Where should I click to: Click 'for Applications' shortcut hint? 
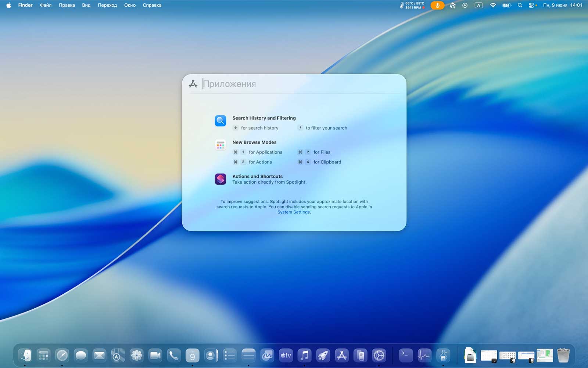click(265, 152)
